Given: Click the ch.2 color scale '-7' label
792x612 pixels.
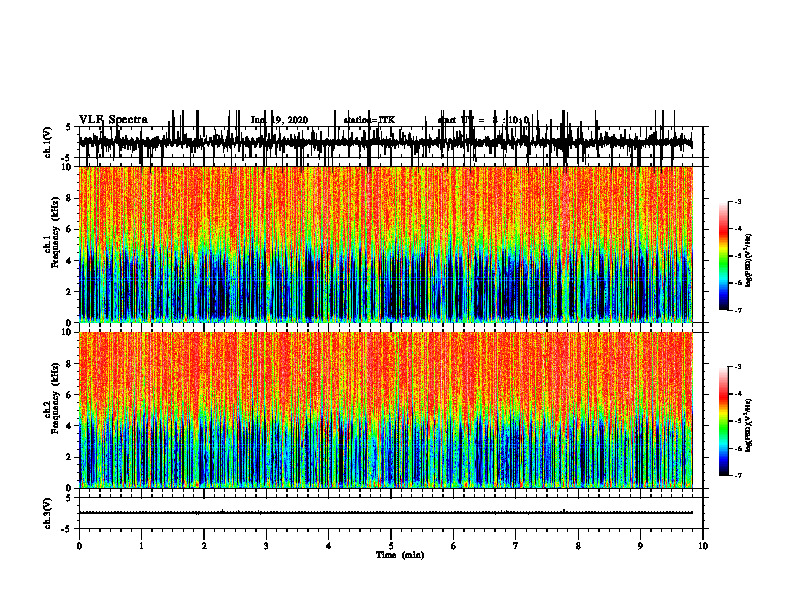Looking at the screenshot, I should (x=738, y=476).
